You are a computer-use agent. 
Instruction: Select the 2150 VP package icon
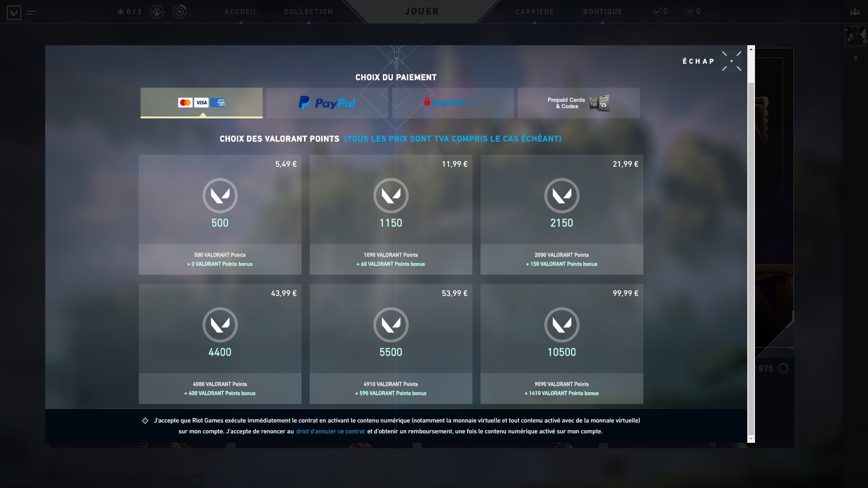pyautogui.click(x=561, y=195)
